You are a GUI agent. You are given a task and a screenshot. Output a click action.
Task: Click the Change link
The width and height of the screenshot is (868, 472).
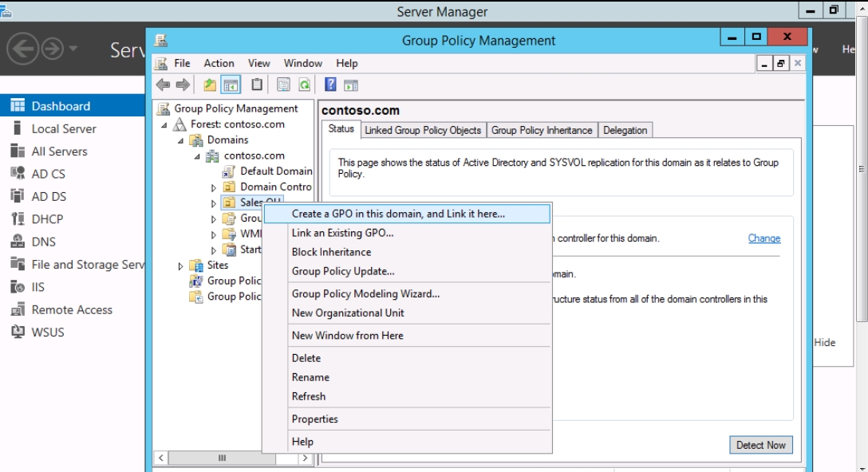763,238
